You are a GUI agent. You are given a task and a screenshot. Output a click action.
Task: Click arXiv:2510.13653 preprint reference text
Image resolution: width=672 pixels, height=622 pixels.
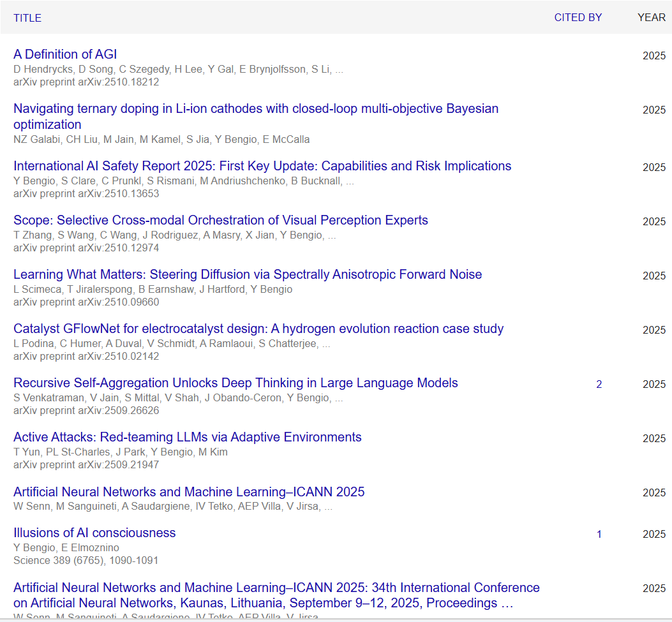(x=86, y=193)
